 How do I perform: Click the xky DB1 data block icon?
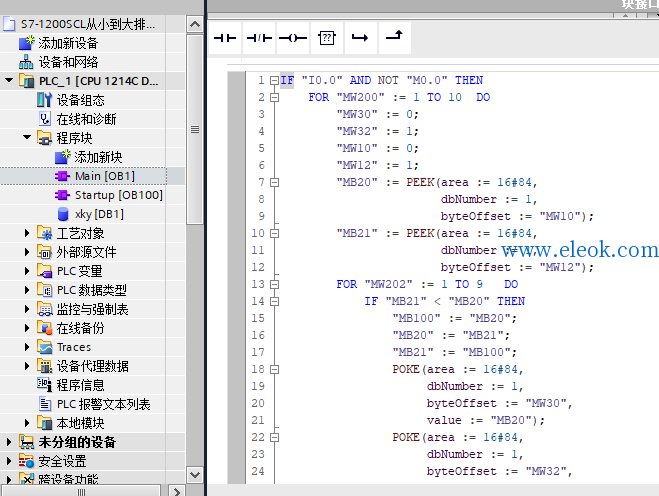tap(63, 214)
